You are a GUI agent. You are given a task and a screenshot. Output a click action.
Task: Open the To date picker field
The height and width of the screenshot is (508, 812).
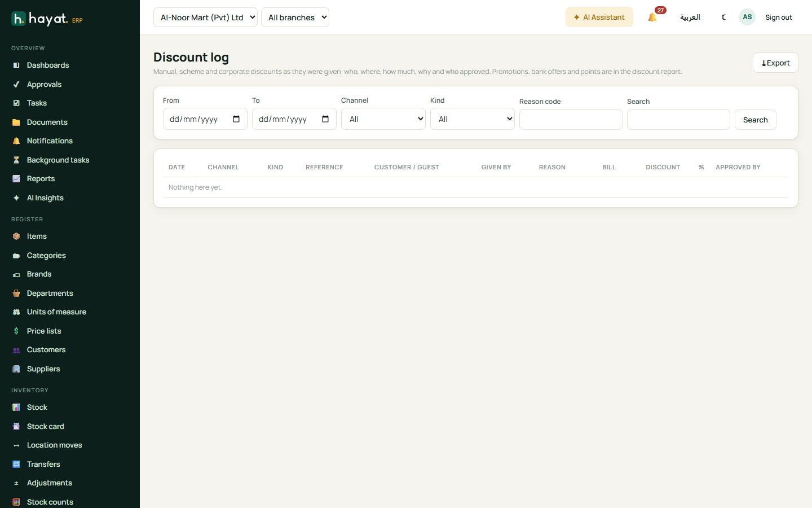(x=294, y=119)
